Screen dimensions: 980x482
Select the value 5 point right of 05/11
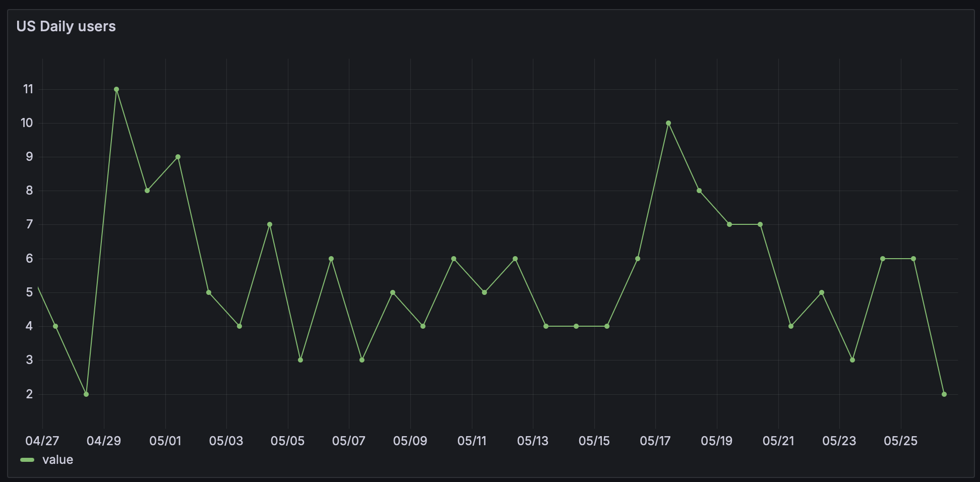pyautogui.click(x=484, y=292)
